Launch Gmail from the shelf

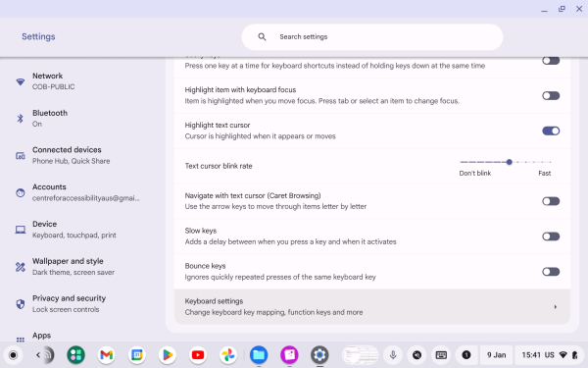106,355
